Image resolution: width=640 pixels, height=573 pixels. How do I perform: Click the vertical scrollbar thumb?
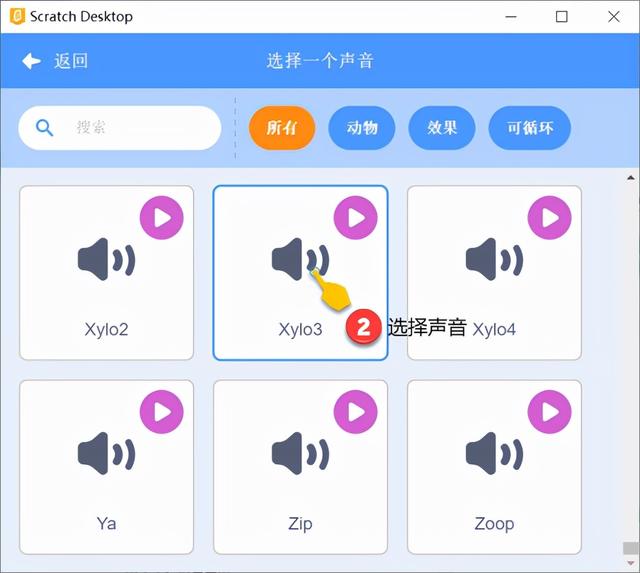coord(631,548)
